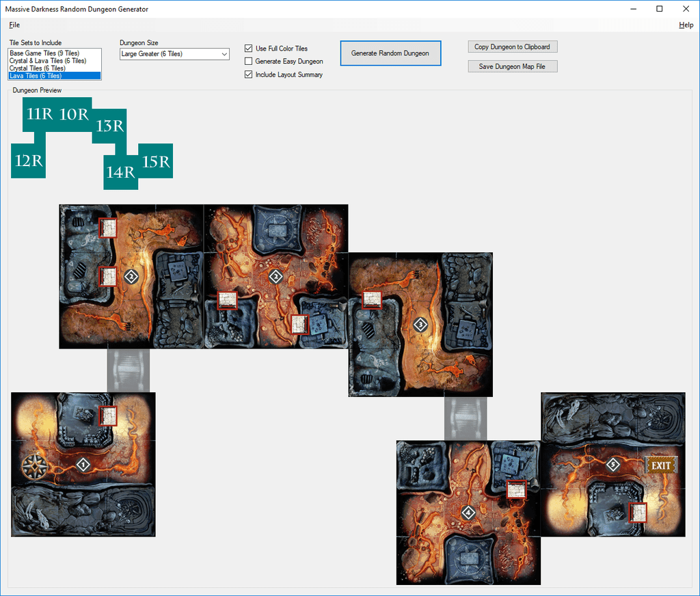This screenshot has width=700, height=596.
Task: Click the number 3 diamond marker
Action: click(x=420, y=325)
